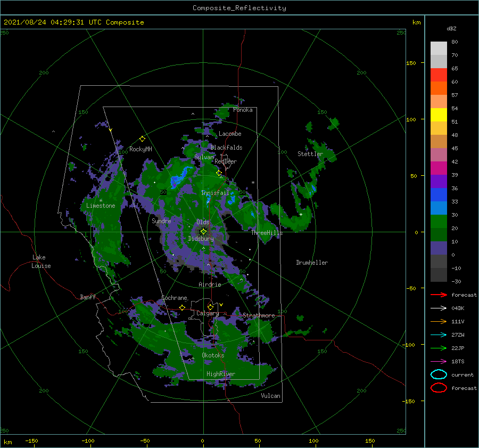Click the Okotoks label
The image size is (479, 448).
coord(213,355)
